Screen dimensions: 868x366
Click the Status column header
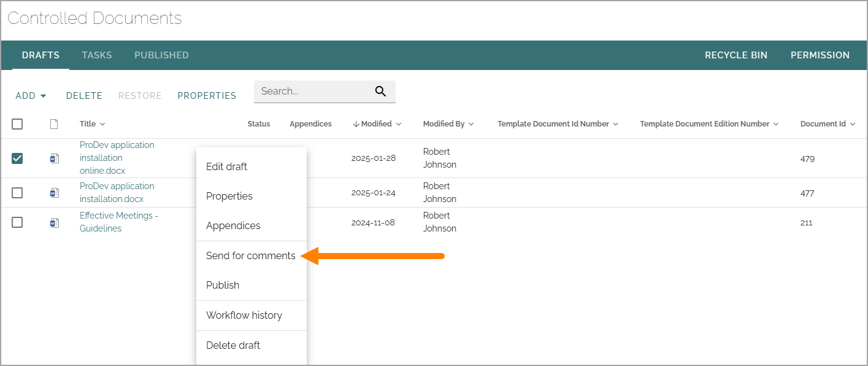[259, 124]
